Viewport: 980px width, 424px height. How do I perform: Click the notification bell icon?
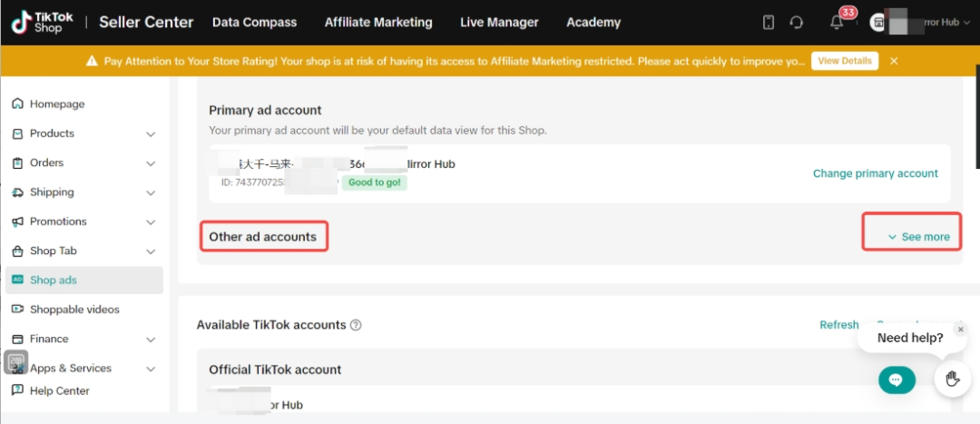(x=837, y=23)
